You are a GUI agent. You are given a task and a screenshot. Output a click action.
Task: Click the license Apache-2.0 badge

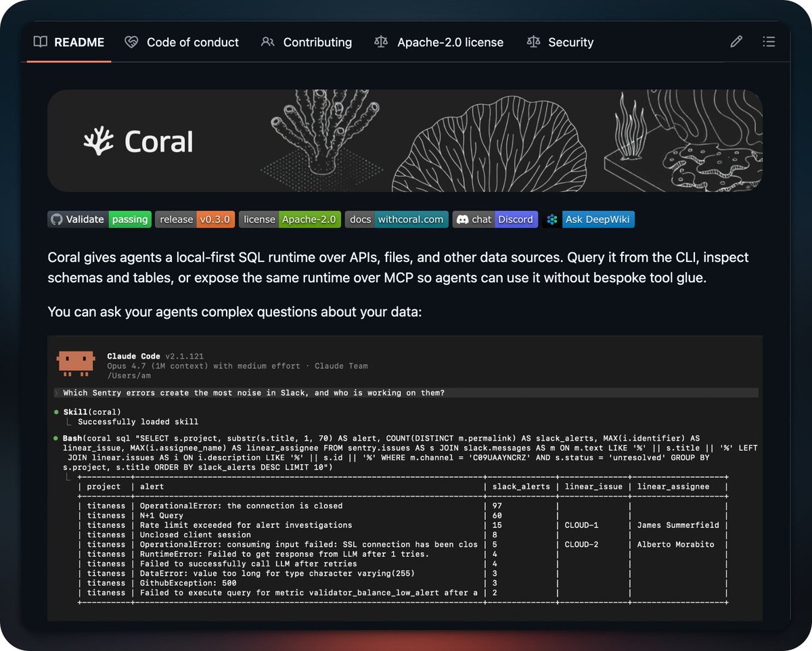coord(290,219)
